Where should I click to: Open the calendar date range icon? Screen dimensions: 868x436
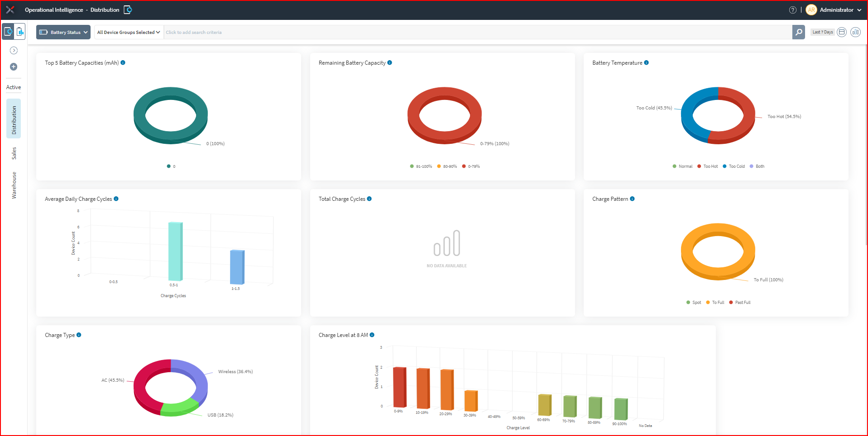(842, 32)
